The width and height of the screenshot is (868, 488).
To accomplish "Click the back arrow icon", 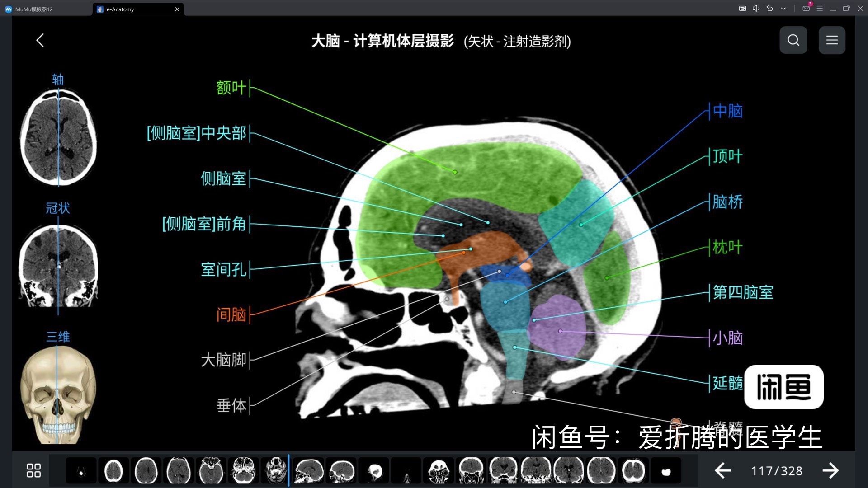I will click(40, 41).
